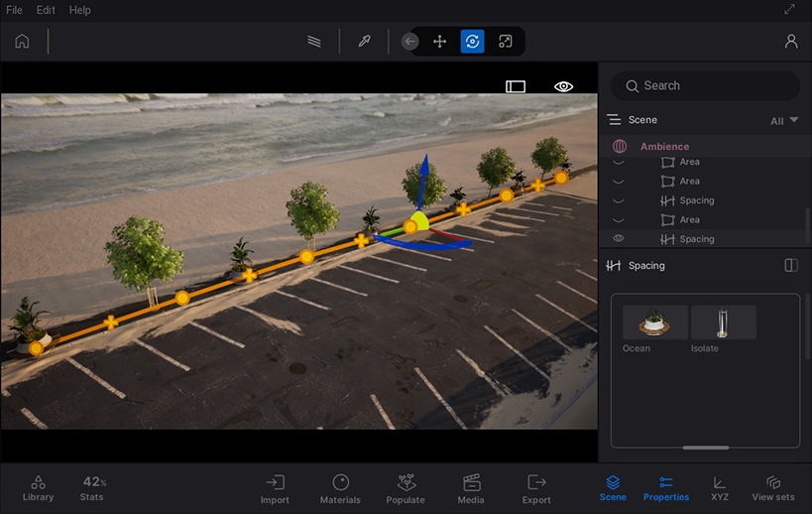Hide the selected Spacing layer via eye icon
812x514 pixels.
tap(619, 239)
